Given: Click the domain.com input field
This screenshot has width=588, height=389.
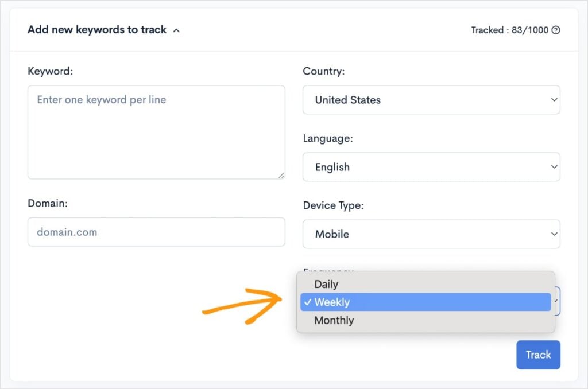Looking at the screenshot, I should (156, 232).
